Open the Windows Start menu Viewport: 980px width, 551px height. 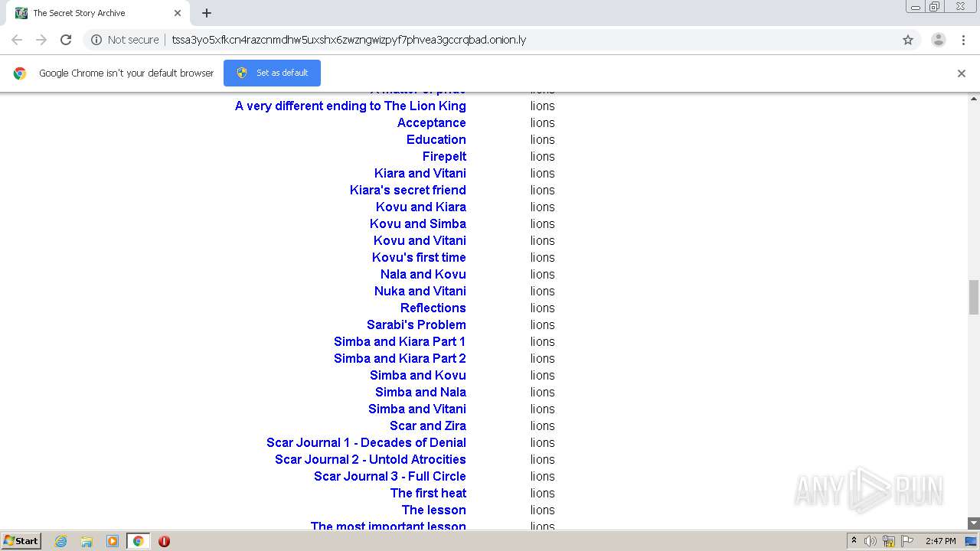click(x=21, y=540)
